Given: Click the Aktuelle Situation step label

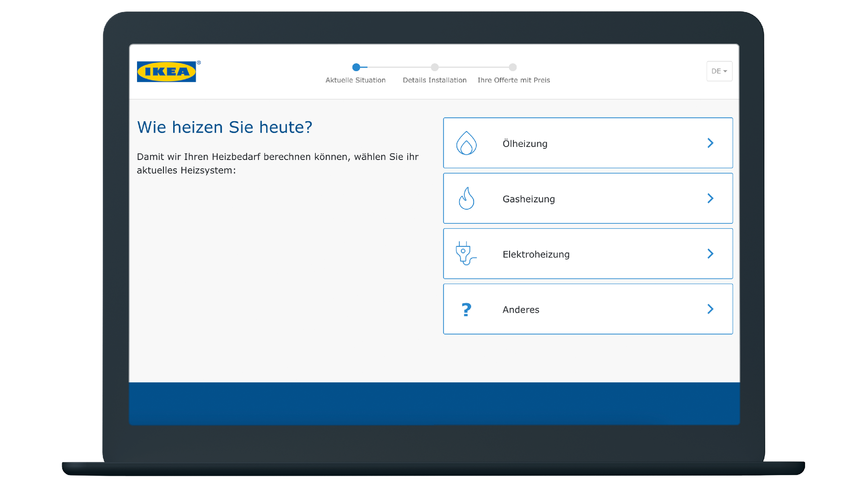Looking at the screenshot, I should point(355,80).
